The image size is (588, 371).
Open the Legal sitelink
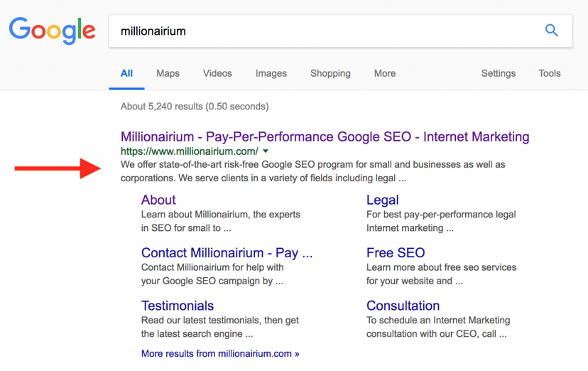382,200
